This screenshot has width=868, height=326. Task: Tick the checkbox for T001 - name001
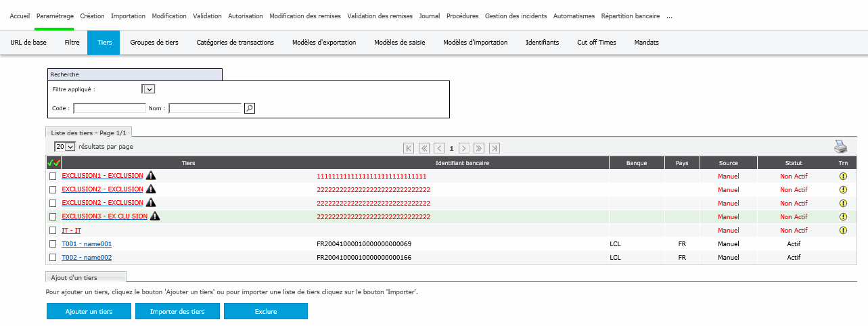click(x=53, y=244)
